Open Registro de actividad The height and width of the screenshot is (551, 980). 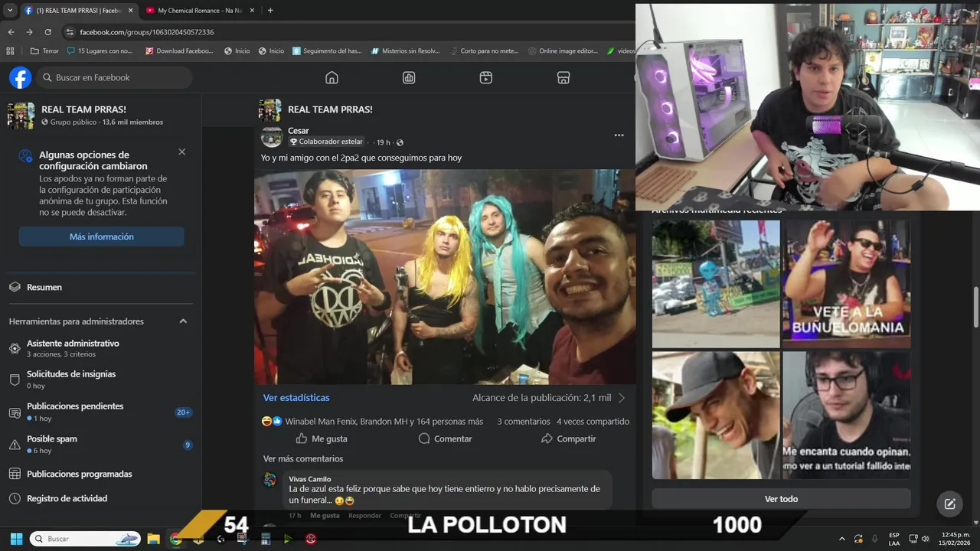point(101,498)
